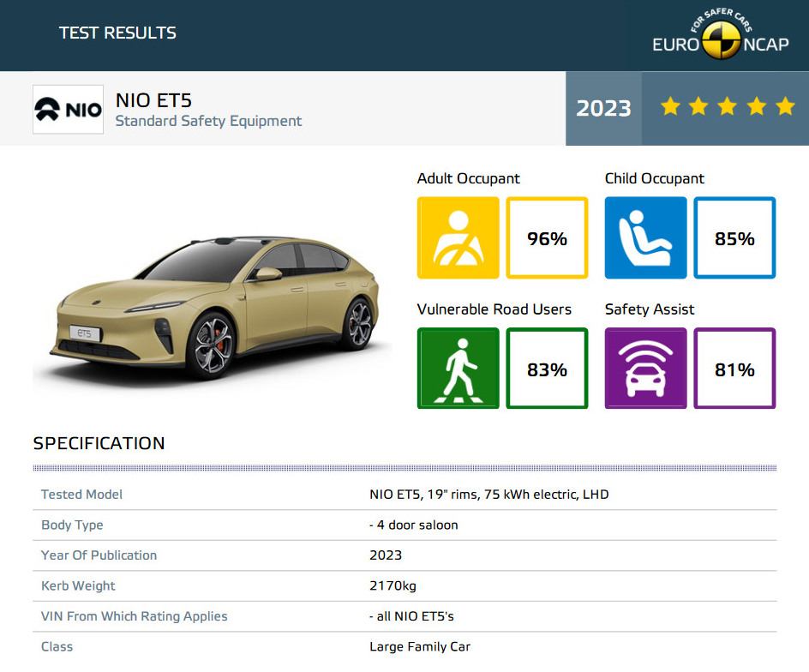The height and width of the screenshot is (672, 809).
Task: Click the 83% Vulnerable Road Users score
Action: coord(547,368)
